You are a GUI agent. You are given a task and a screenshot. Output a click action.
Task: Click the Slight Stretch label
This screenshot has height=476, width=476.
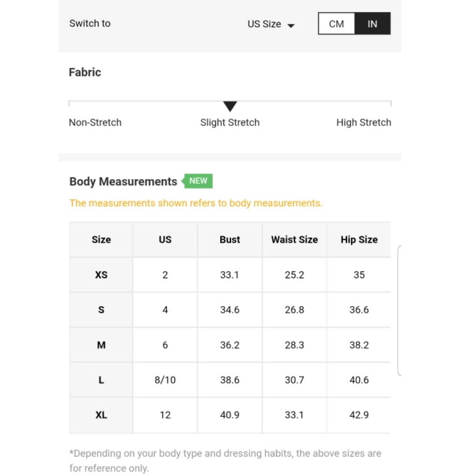click(230, 122)
